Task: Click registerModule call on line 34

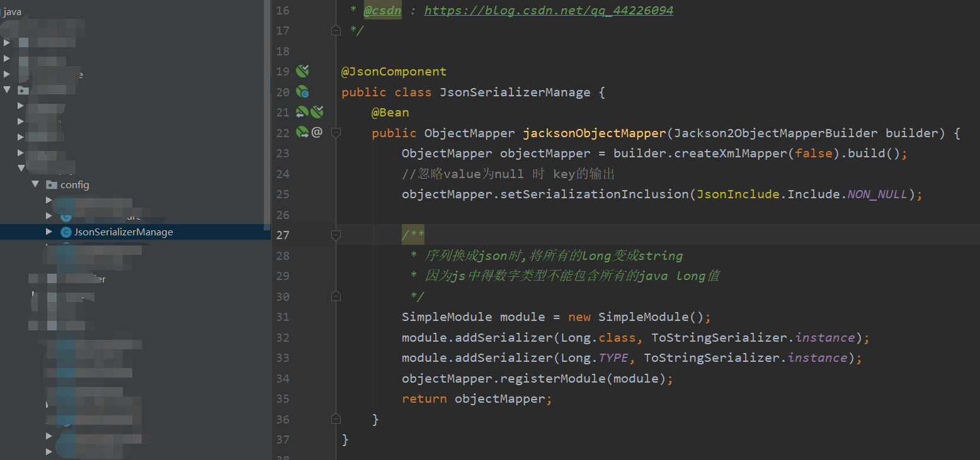Action: click(545, 379)
